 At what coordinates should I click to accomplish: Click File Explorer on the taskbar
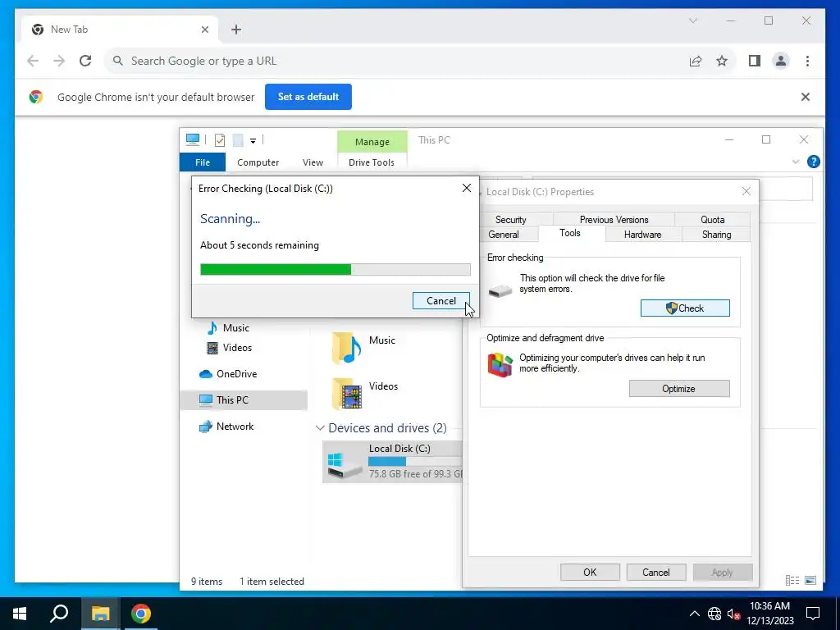point(100,614)
